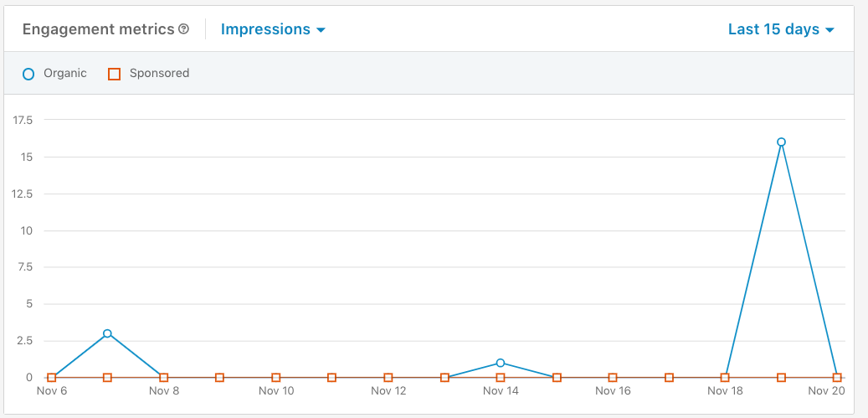Click the Sponsored square marker at Nov 10
Image resolution: width=868 pixels, height=418 pixels.
(276, 378)
